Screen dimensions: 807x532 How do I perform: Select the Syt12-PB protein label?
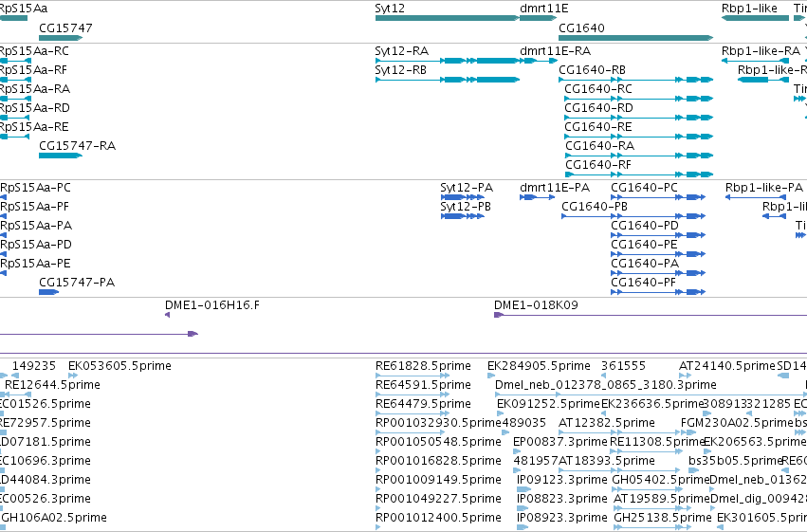[466, 208]
